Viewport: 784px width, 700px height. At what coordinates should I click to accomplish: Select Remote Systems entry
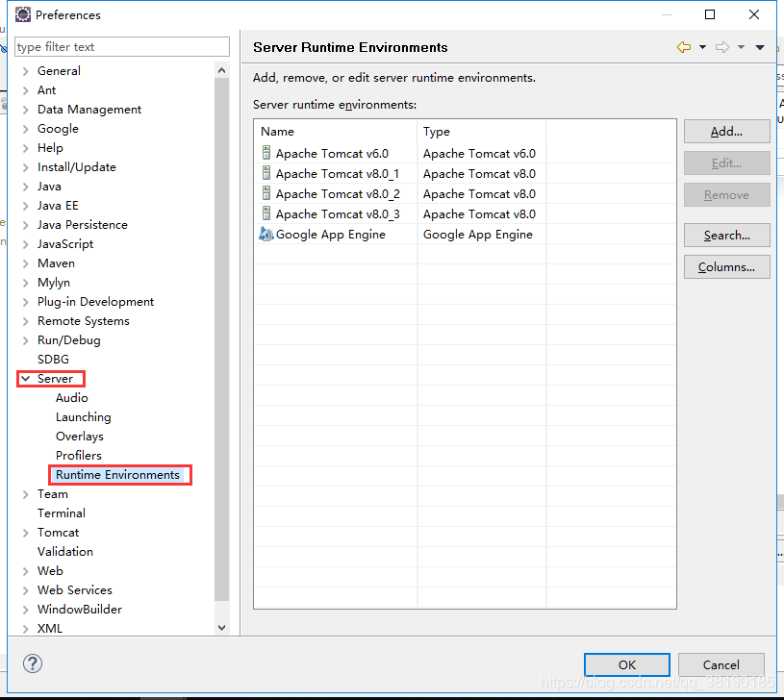click(x=84, y=321)
